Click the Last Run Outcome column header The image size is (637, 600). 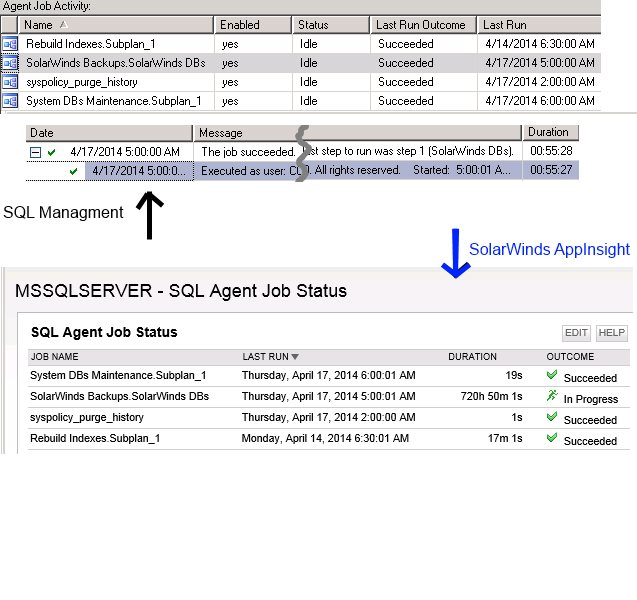(423, 25)
